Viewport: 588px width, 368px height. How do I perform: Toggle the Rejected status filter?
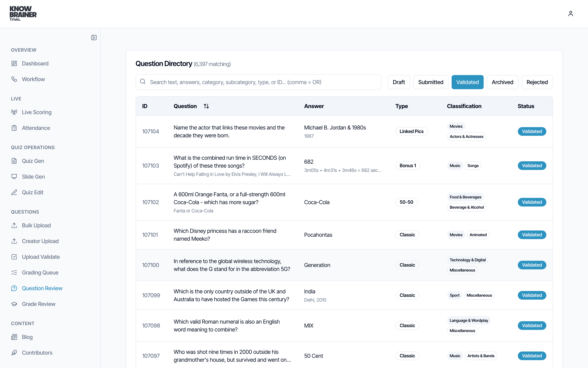[537, 82]
